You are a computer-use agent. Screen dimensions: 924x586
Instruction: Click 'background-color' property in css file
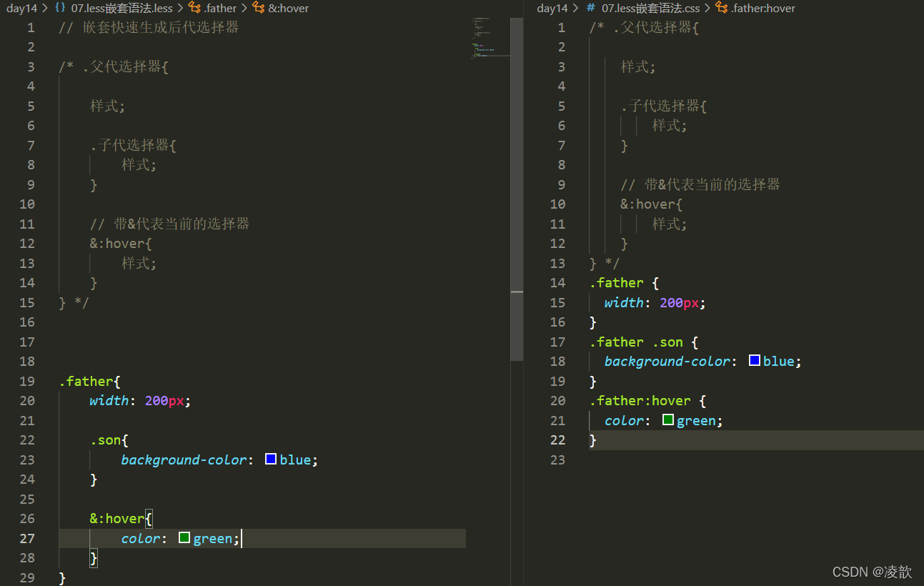pyautogui.click(x=667, y=362)
